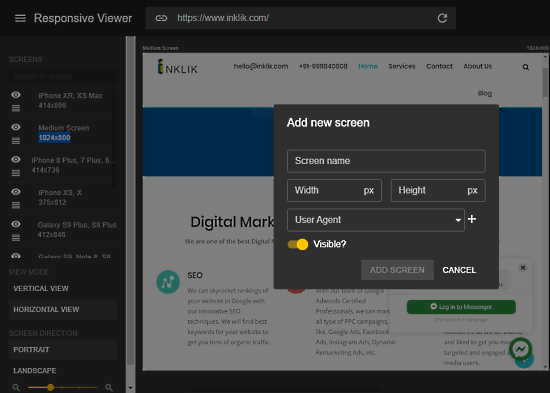The image size is (550, 393).
Task: Cancel the Add new screen dialog
Action: click(459, 270)
